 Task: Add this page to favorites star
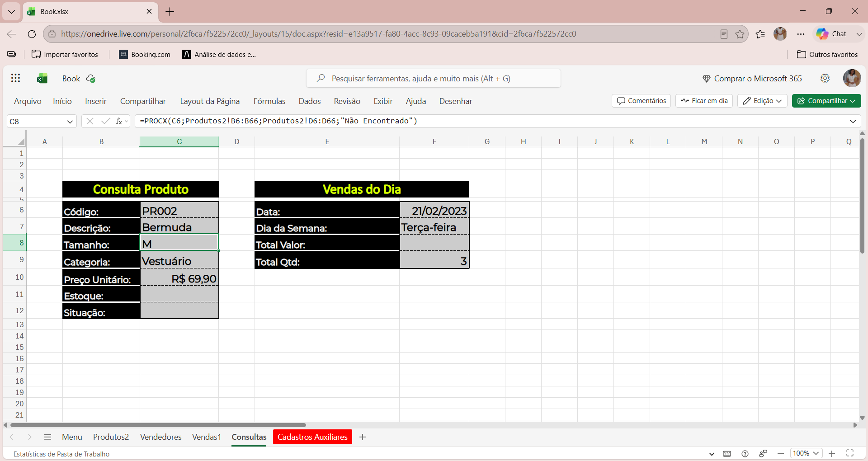tap(740, 34)
